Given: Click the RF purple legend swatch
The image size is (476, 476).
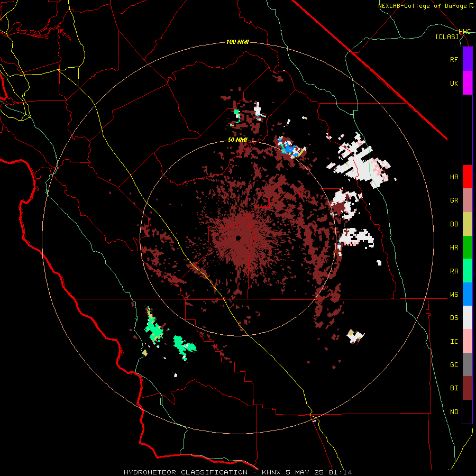Looking at the screenshot, I should pos(467,59).
